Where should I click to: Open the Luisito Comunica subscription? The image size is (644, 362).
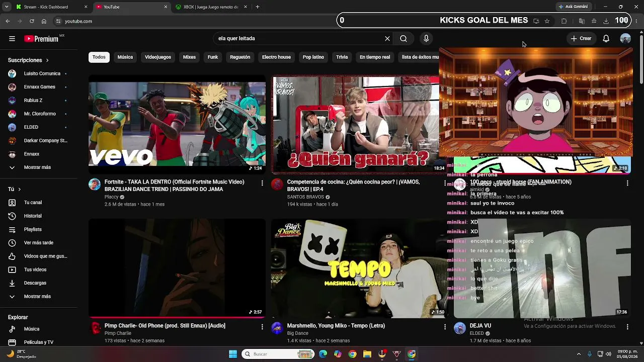click(38, 74)
